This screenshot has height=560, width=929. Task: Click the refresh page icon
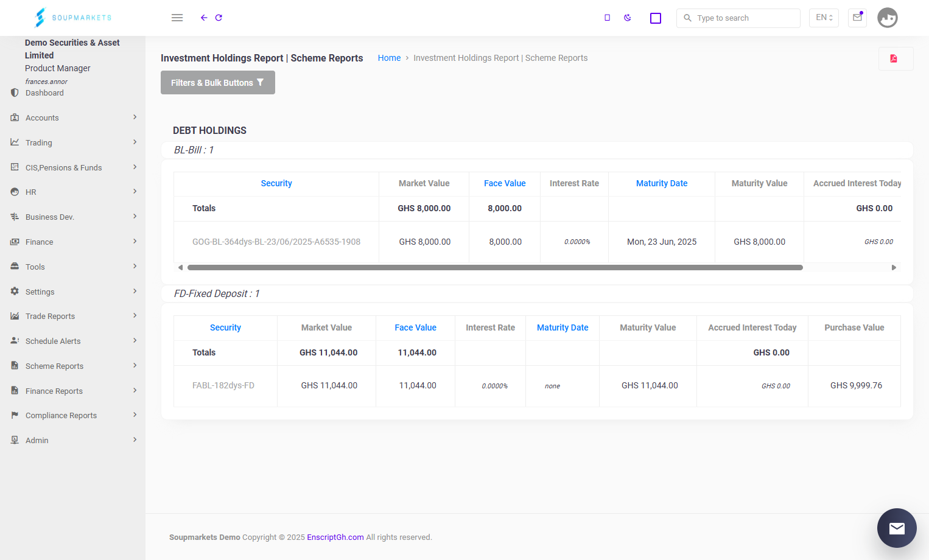point(219,18)
